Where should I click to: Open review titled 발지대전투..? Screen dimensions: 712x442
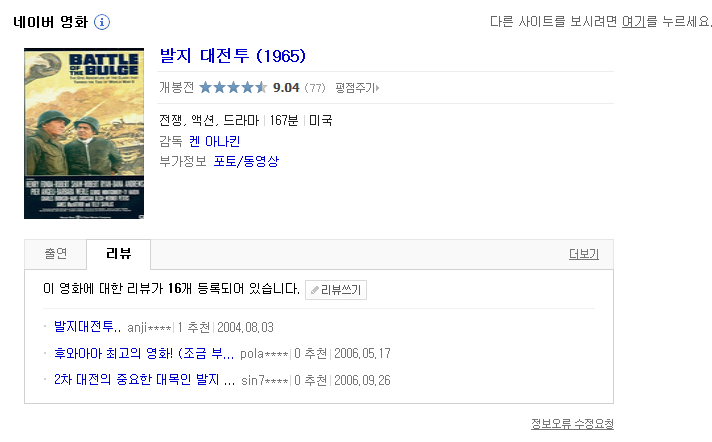(x=87, y=327)
